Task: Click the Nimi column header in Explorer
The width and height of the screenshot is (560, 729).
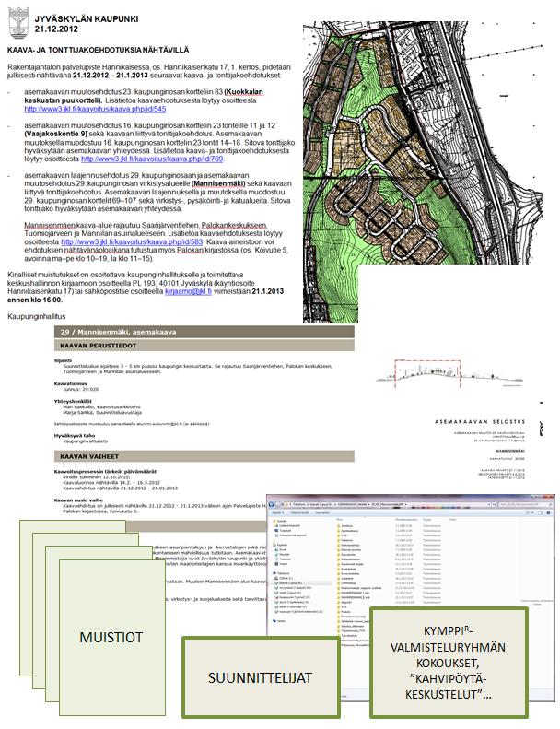Action: coord(339,519)
